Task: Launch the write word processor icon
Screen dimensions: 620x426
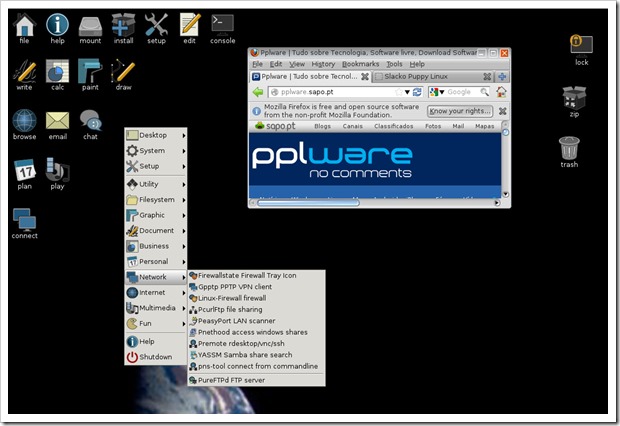Action: (25, 74)
